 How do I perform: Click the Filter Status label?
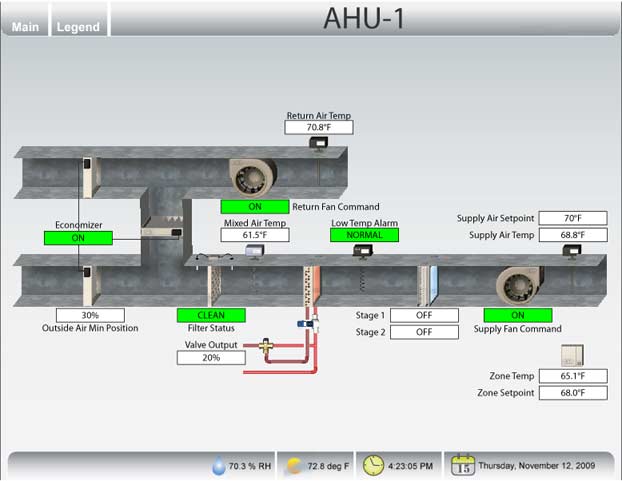211,328
